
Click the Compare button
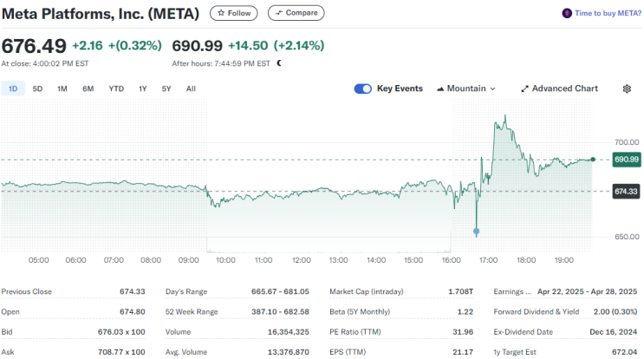click(x=296, y=13)
